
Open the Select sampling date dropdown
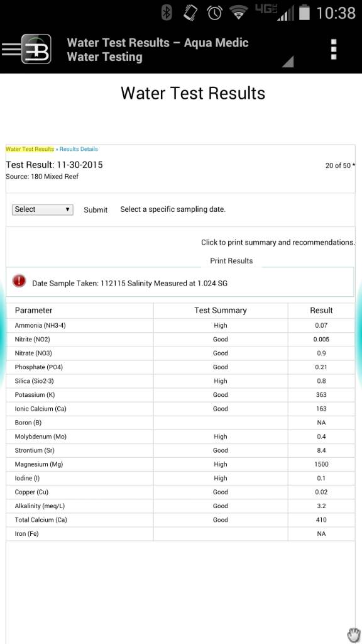pos(43,209)
